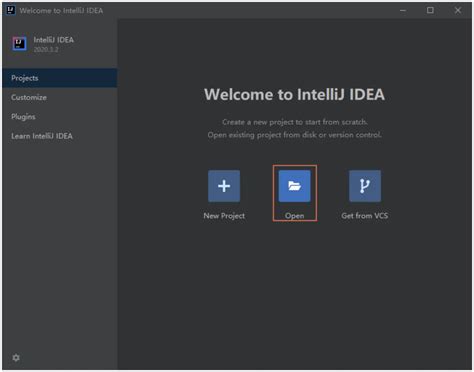The image size is (474, 372).
Task: Click the Get from VCS branch icon
Action: click(x=365, y=186)
